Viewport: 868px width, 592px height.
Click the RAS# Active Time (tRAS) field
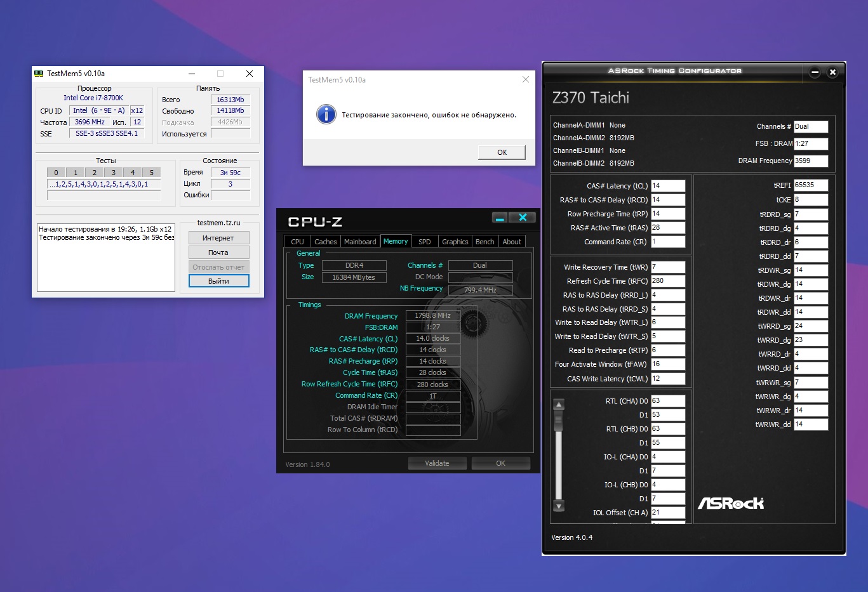click(x=668, y=228)
